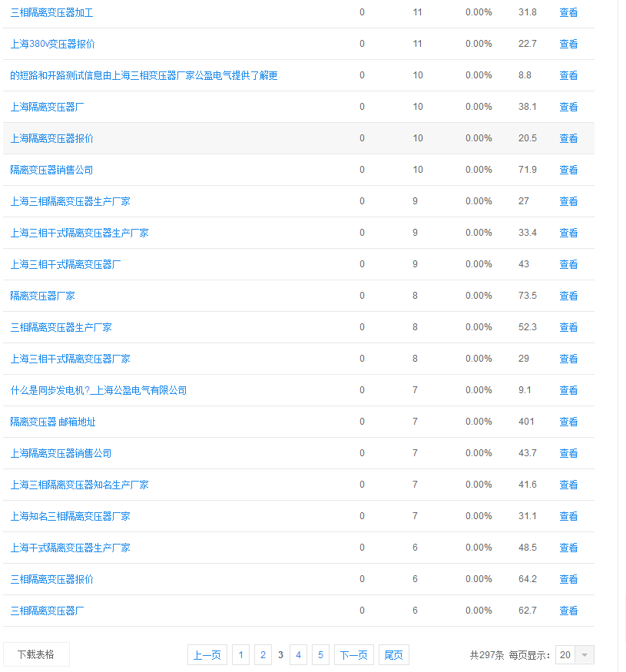
Task: Click 查看 for 上海隔离变压器销售公司 row
Action: (568, 454)
